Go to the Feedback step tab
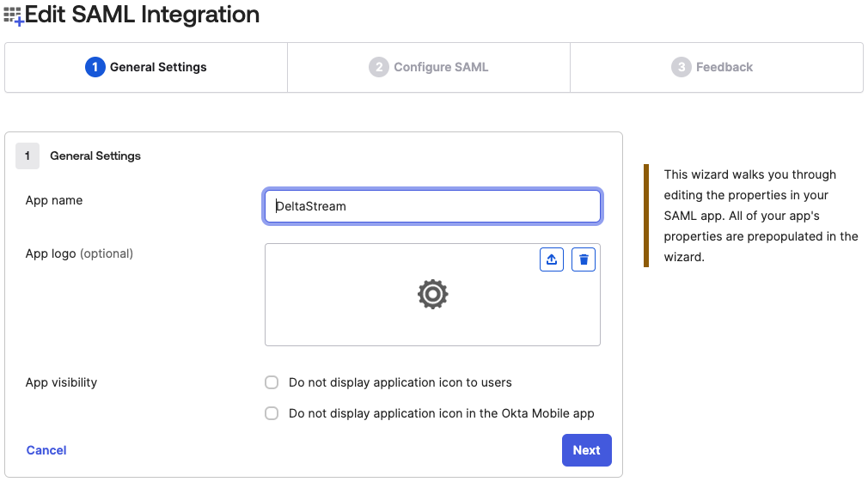Viewport: 868px width, 482px height. [x=717, y=68]
